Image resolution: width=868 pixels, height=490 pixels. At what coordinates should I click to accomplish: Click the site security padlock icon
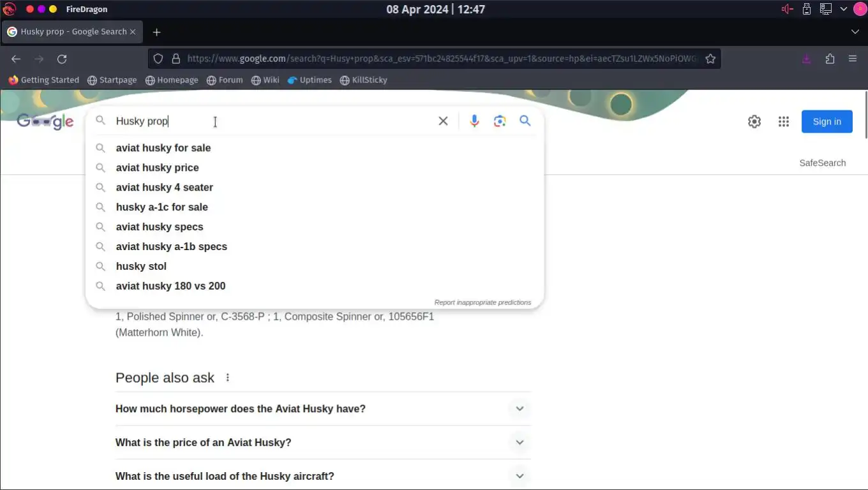[176, 59]
